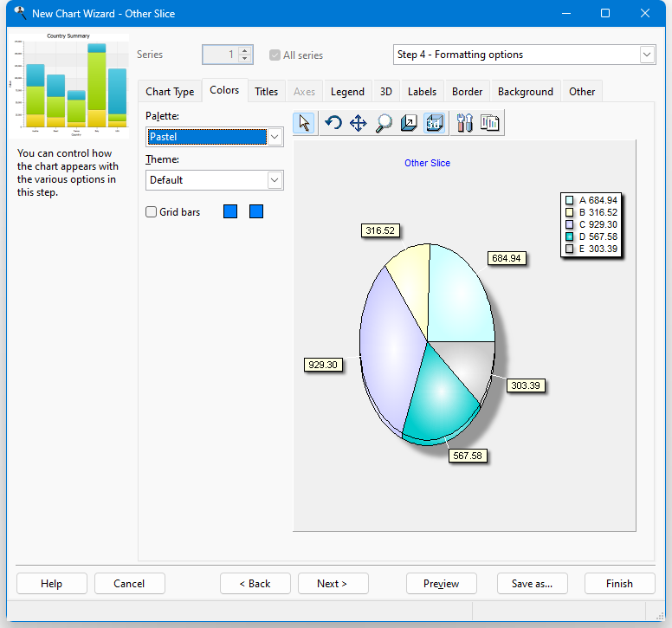Increase the Series number spinner
Screen dimensions: 672x628
(245, 50)
